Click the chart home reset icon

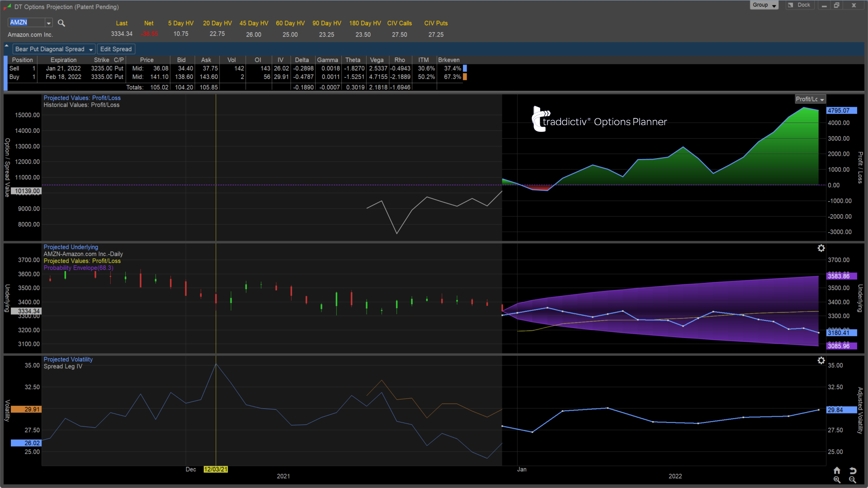pos(837,470)
